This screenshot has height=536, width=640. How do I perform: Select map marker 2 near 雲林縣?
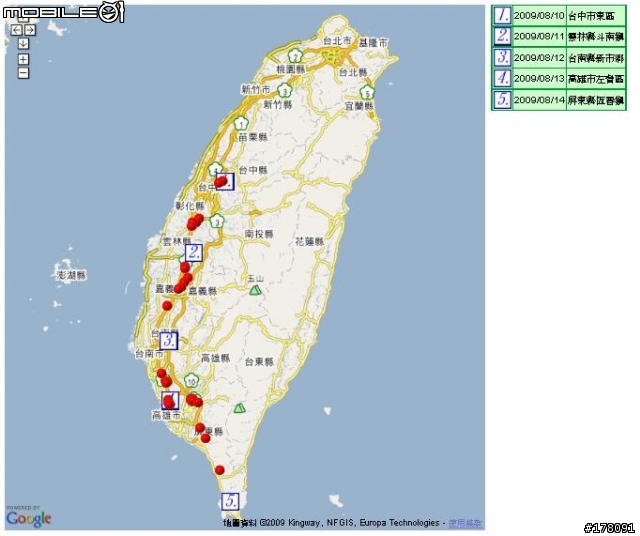[x=194, y=253]
